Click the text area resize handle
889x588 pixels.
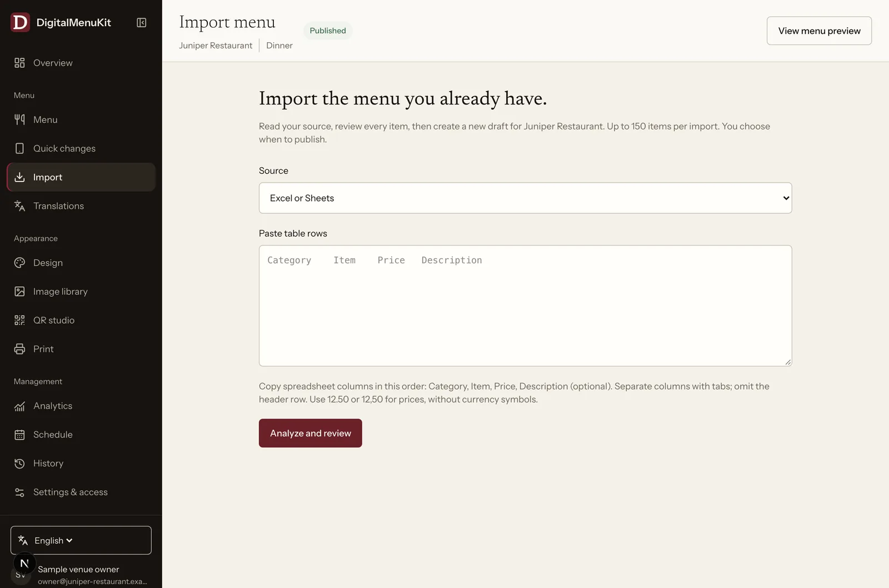coord(788,362)
